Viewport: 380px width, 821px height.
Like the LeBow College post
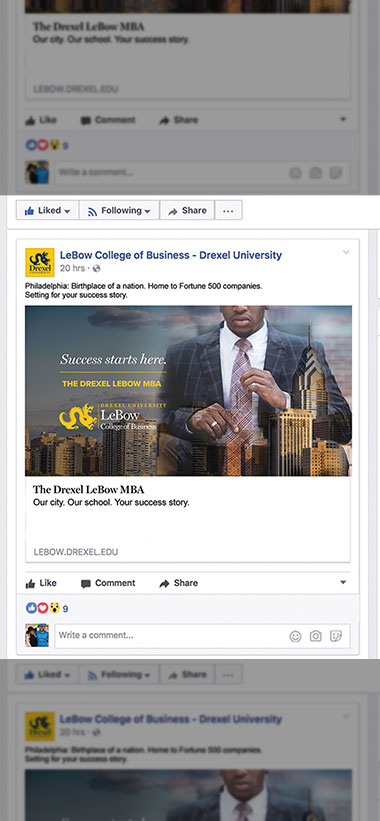click(41, 583)
